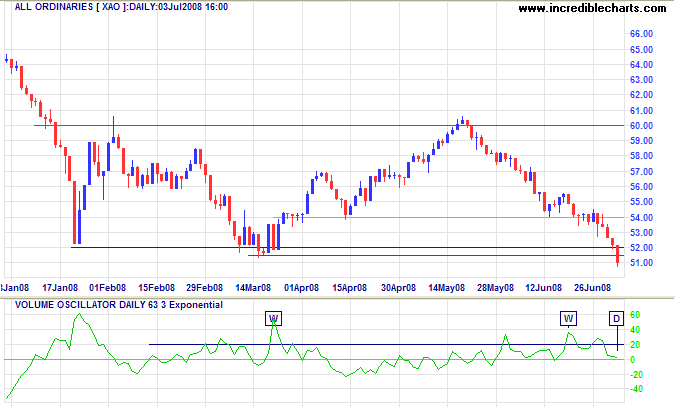675x410 pixels.
Task: Click the 60 value on oscillator scale
Action: coord(635,315)
